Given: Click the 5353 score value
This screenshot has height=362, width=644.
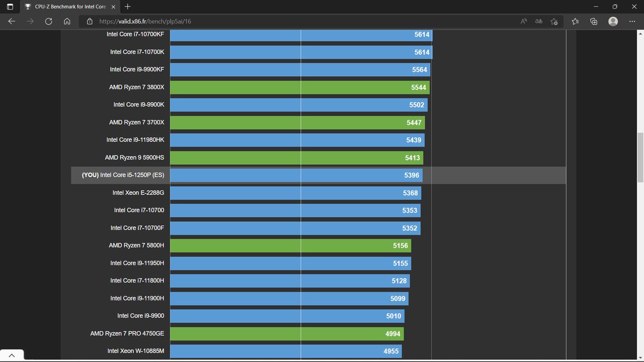Looking at the screenshot, I should pos(410,211).
